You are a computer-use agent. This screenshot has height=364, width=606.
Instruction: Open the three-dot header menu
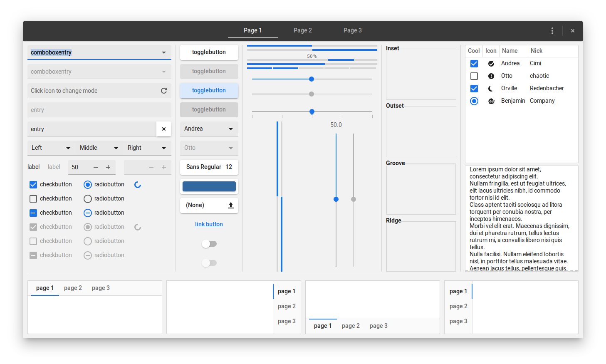pos(552,31)
